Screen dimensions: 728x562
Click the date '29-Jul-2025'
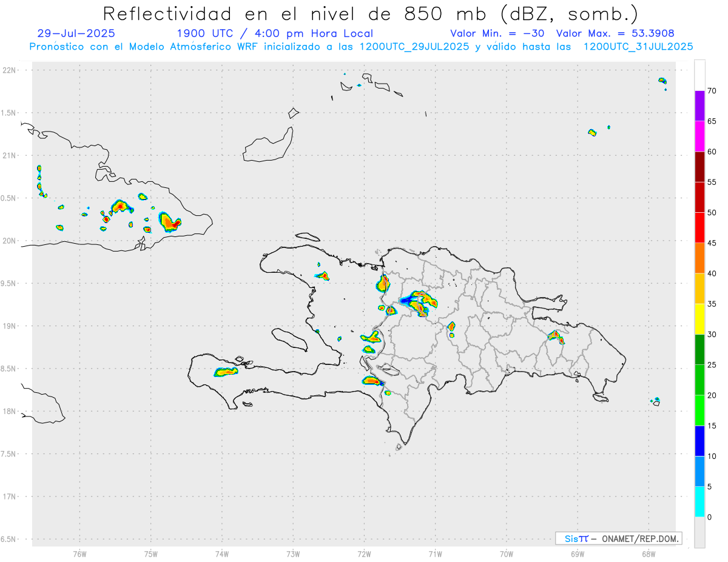(76, 33)
